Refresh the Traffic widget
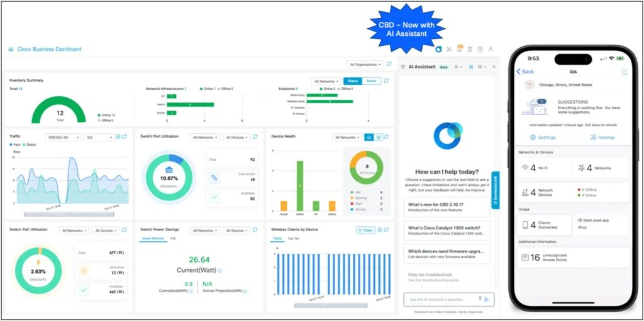 [125, 137]
